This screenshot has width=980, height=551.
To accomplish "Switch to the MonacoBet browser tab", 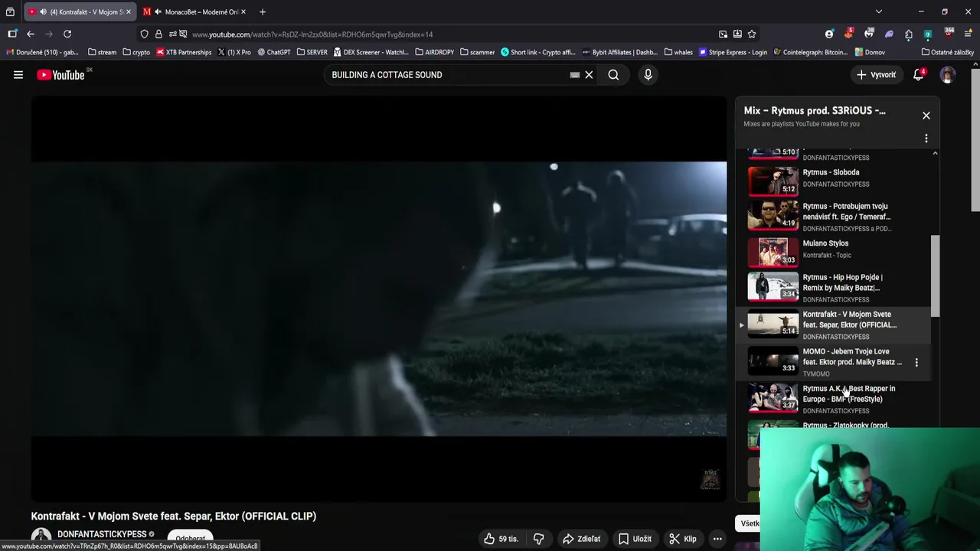I will [x=196, y=11].
